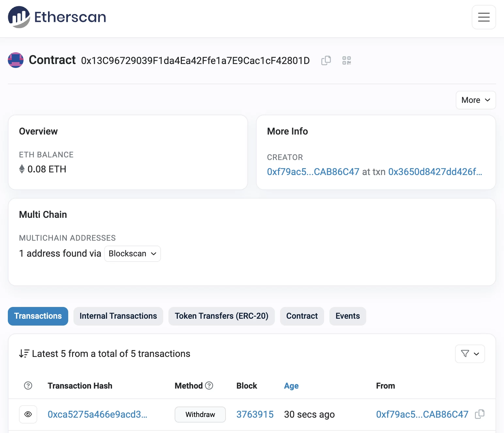This screenshot has height=433, width=504.
Task: Open transaction hash 0xca5275a466e9acd3
Action: (98, 414)
